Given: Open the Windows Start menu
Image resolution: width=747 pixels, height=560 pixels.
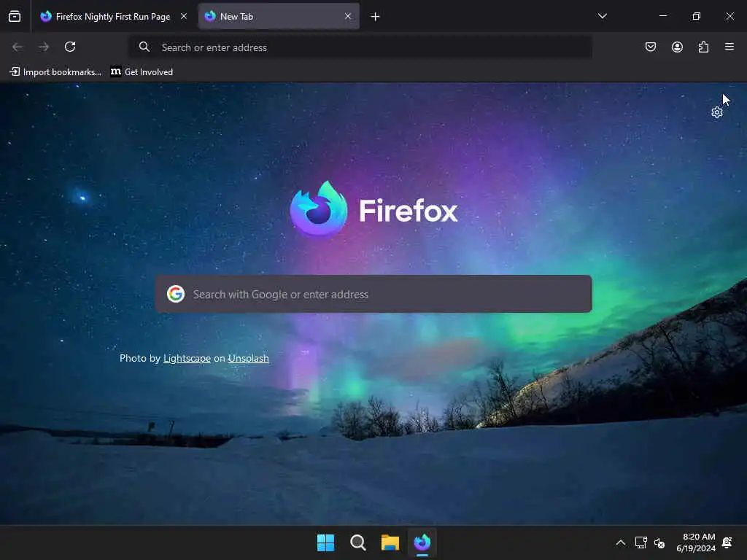Looking at the screenshot, I should (326, 542).
